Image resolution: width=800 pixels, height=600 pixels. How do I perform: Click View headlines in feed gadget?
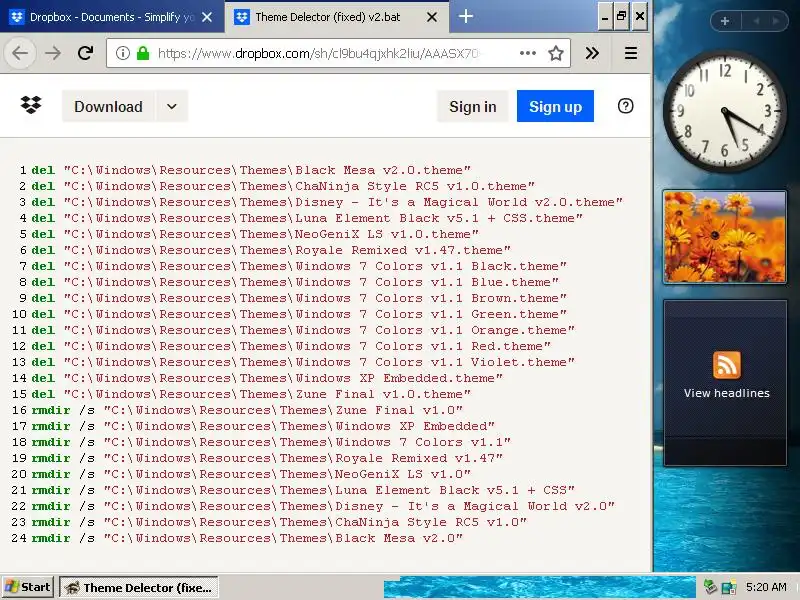tap(727, 393)
